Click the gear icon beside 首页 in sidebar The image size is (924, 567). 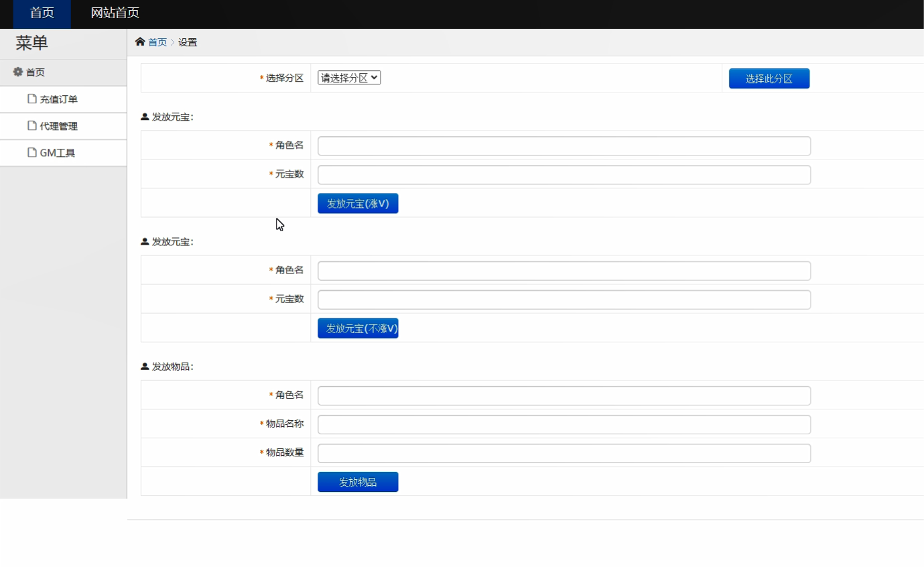pos(18,72)
